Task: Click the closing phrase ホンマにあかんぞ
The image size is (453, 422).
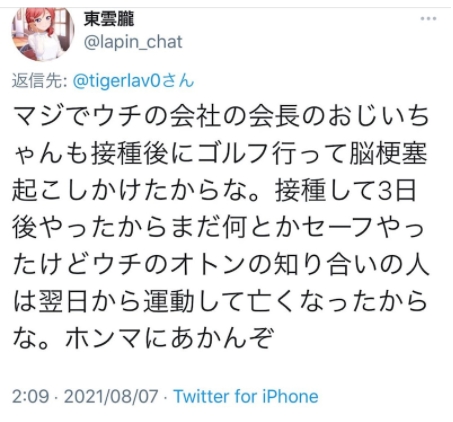Action: click(170, 339)
